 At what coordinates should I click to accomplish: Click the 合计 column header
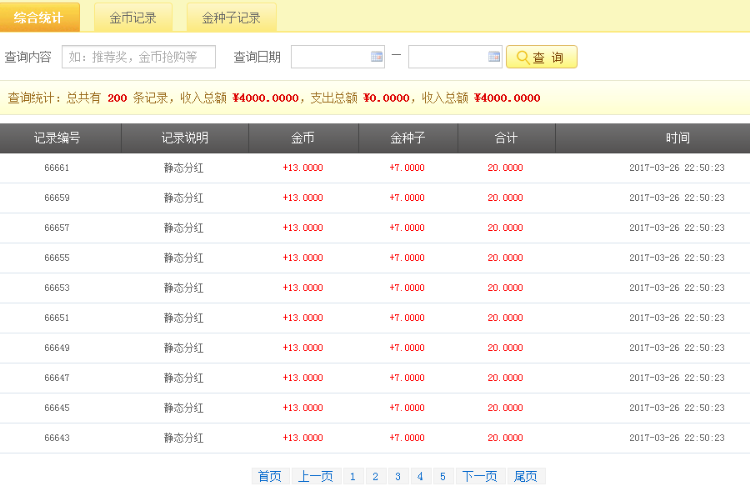[506, 138]
